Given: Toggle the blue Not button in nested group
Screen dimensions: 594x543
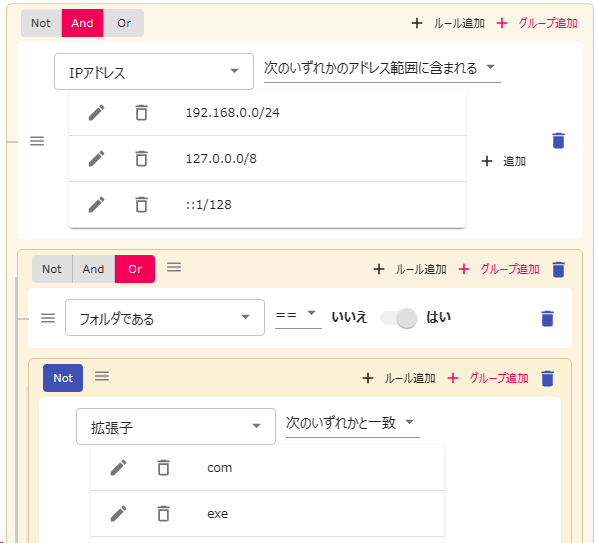Looking at the screenshot, I should 63,378.
